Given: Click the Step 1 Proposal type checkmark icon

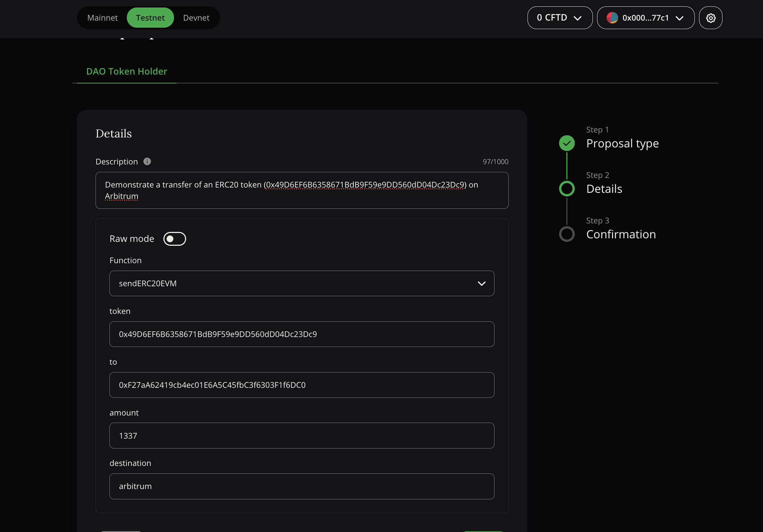Looking at the screenshot, I should pos(568,144).
